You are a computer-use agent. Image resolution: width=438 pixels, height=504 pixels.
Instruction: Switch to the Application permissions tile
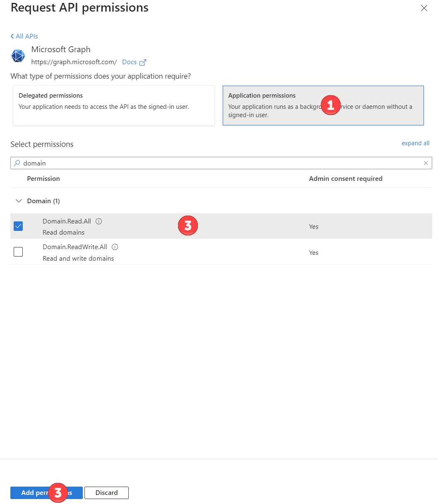coord(323,106)
